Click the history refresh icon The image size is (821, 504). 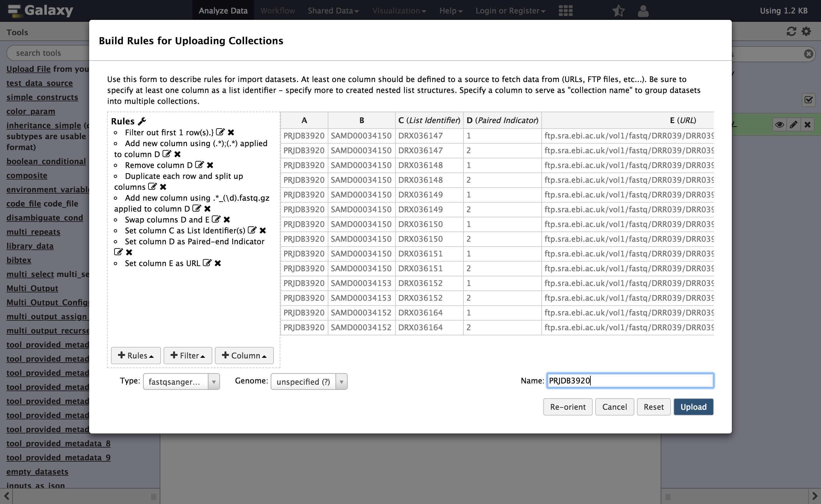pyautogui.click(x=791, y=31)
